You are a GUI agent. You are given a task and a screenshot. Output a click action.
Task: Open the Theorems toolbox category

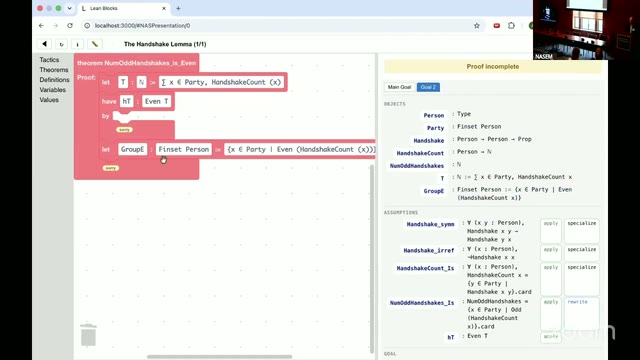[x=54, y=70]
